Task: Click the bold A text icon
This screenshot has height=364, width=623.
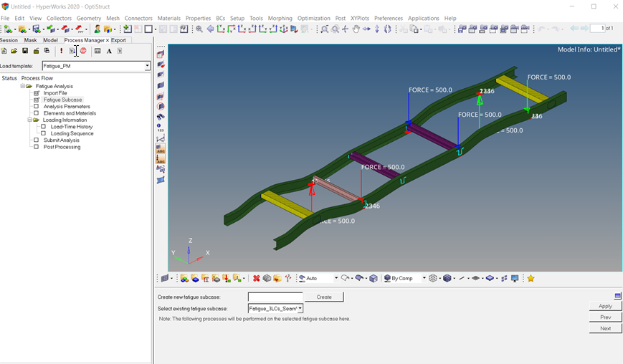Action: click(109, 51)
